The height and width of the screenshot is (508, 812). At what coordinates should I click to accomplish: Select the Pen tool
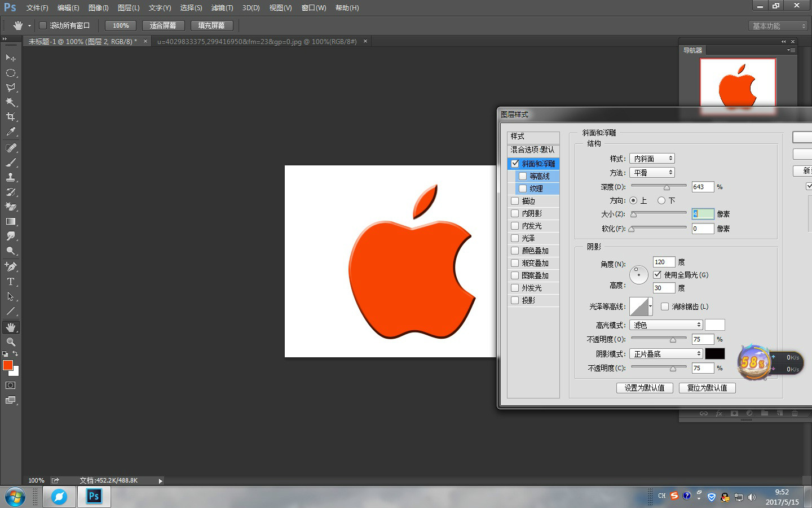click(11, 266)
